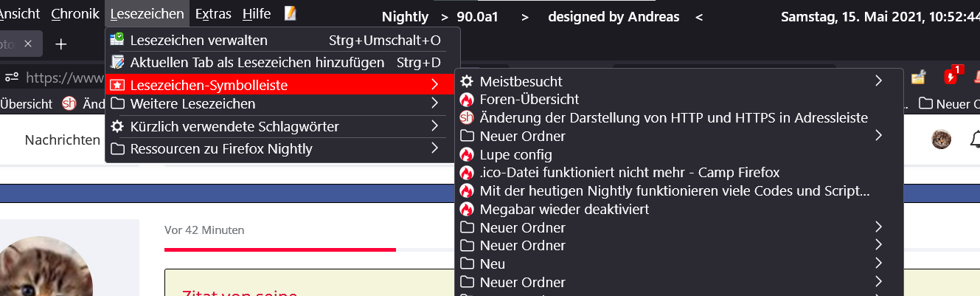980x296 pixels.
Task: Click the folder-with-wrench toolbar icon
Action: click(x=918, y=77)
